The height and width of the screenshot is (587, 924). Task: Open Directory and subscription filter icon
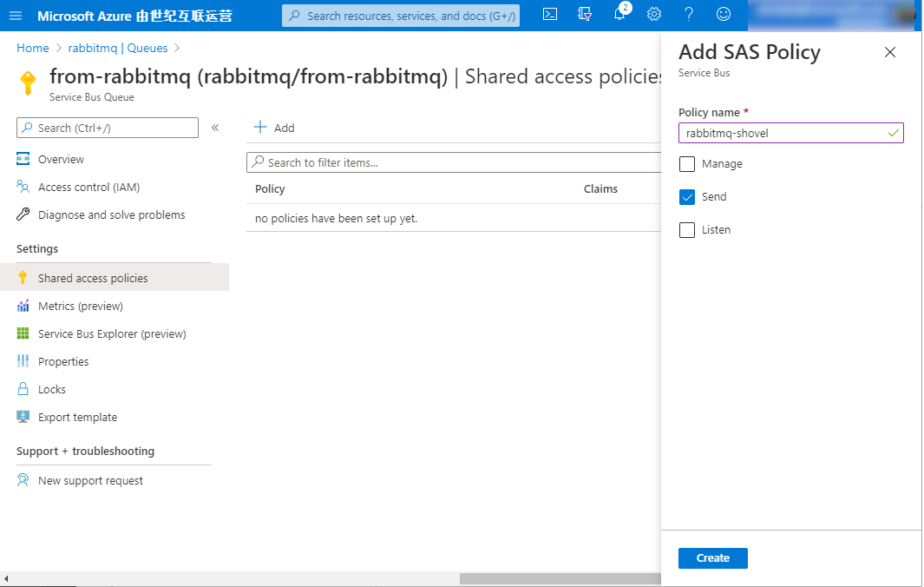pyautogui.click(x=585, y=15)
